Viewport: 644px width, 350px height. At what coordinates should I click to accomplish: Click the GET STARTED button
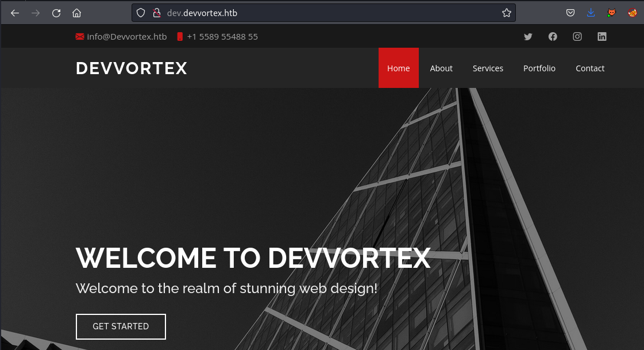(x=121, y=326)
